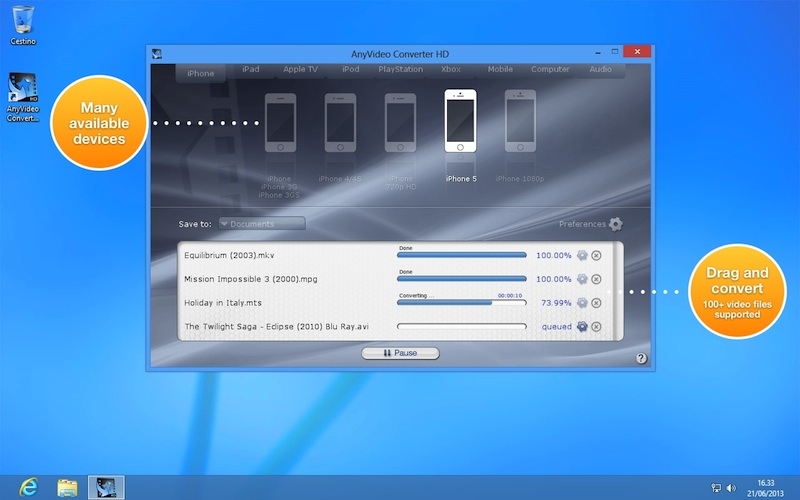800x500 pixels.
Task: Remove Mission Impossible 3 (2000).mpg from list
Action: click(x=597, y=279)
